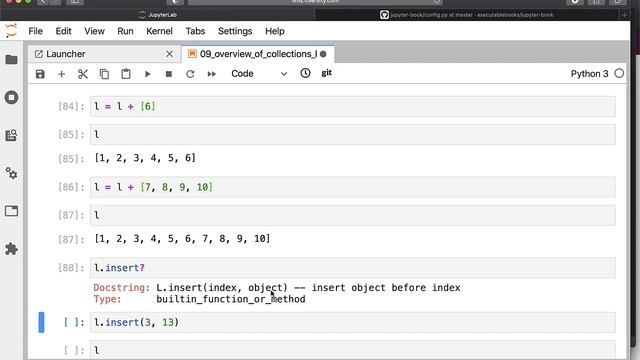Image resolution: width=640 pixels, height=360 pixels.
Task: Open the open tabs sidebar icon
Action: (x=11, y=211)
